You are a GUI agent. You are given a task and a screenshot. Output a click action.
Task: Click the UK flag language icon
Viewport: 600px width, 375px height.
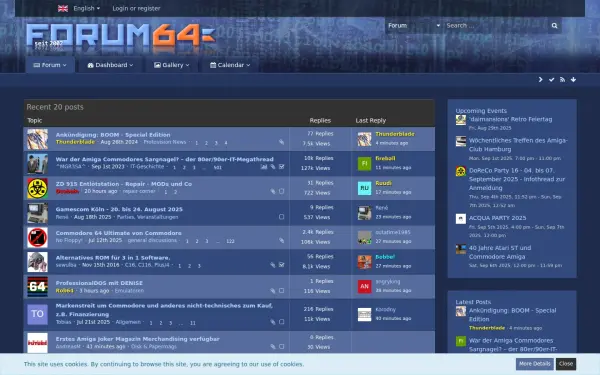[x=63, y=8]
